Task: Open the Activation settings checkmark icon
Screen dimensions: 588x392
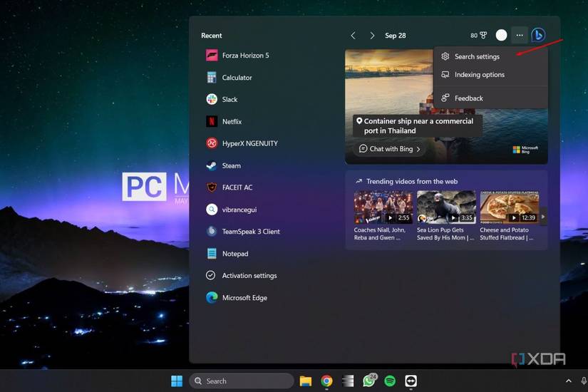Action: (211, 275)
